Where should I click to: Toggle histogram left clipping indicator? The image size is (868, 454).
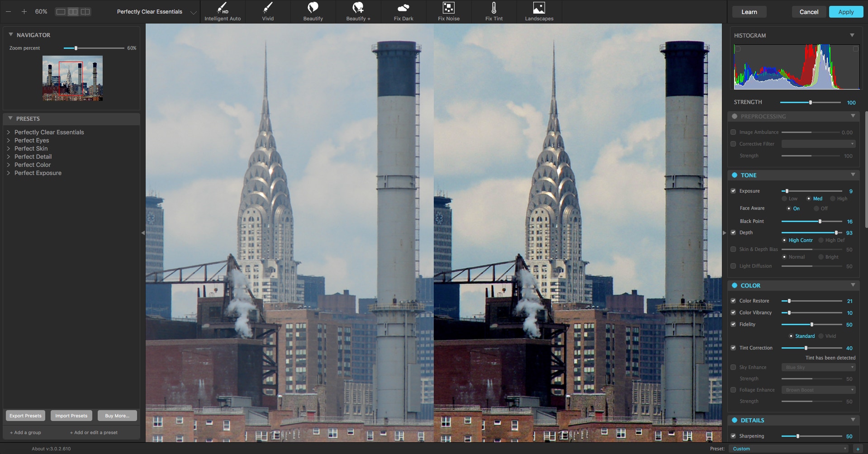(738, 49)
